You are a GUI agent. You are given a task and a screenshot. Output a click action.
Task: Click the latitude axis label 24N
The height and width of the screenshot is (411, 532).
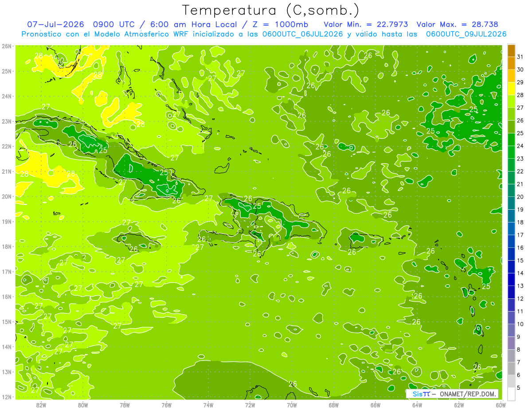(7, 96)
